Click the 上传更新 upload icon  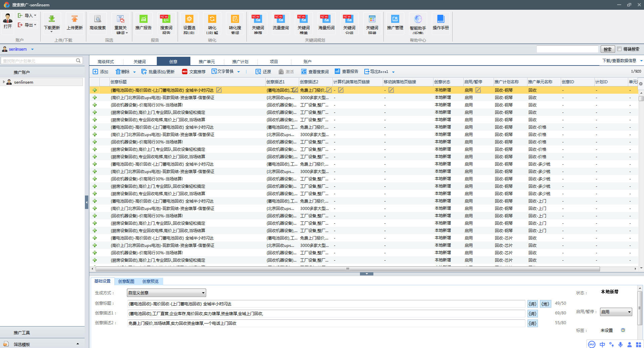click(x=75, y=19)
